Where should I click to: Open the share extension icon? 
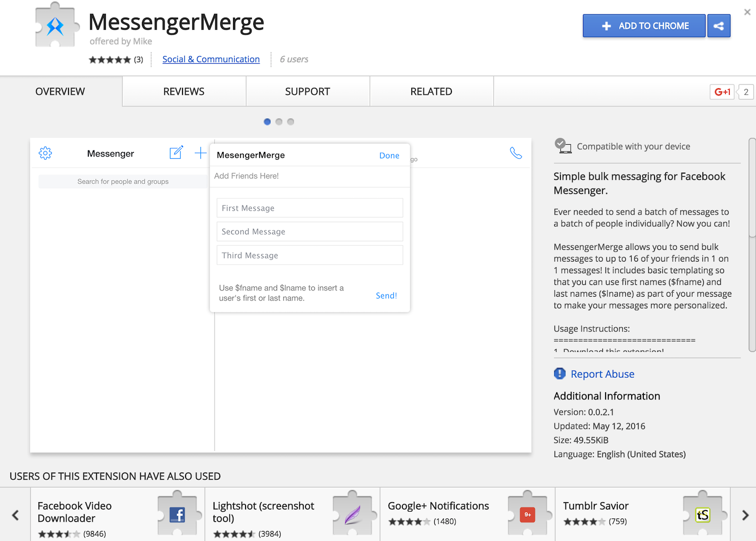[x=718, y=26]
